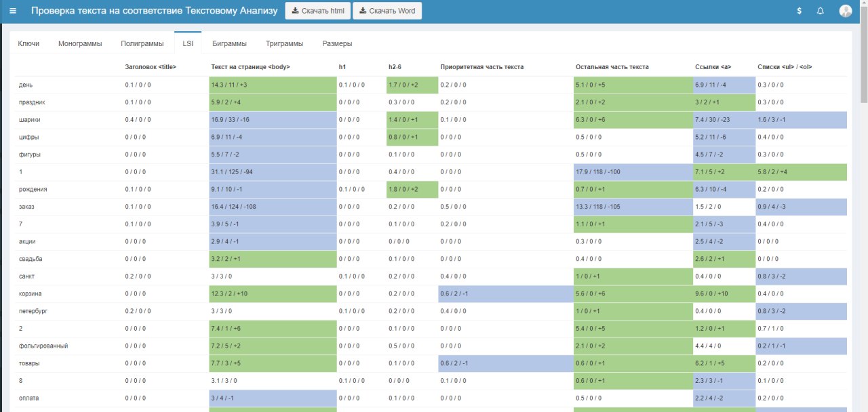Click the cell 4.4 / 4 / 0

pos(725,346)
